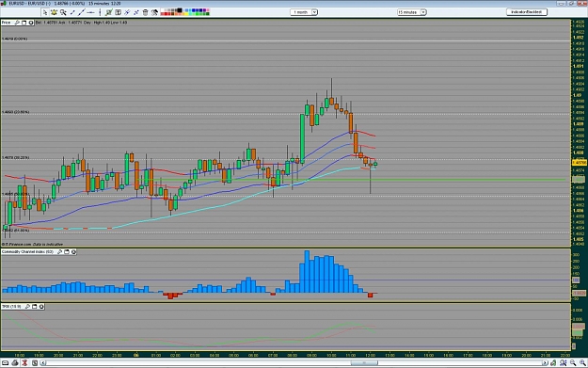Open the 1 month period dropdown
The height and width of the screenshot is (368, 588).
tap(304, 12)
